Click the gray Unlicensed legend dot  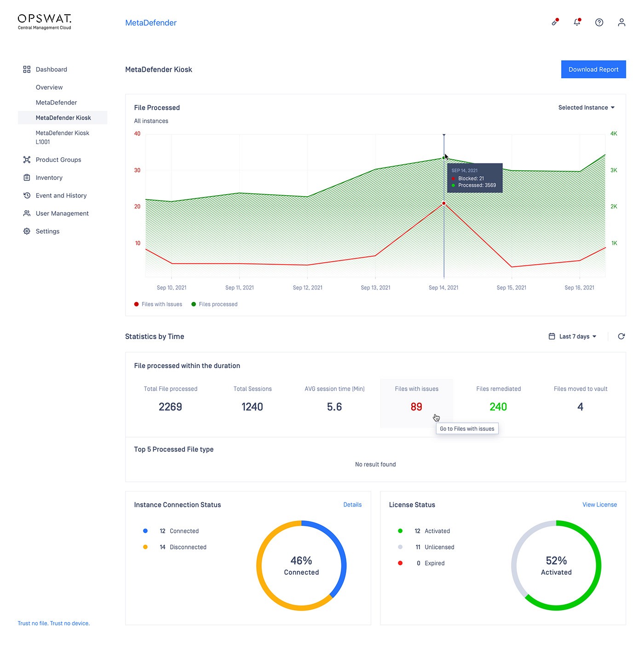(400, 547)
